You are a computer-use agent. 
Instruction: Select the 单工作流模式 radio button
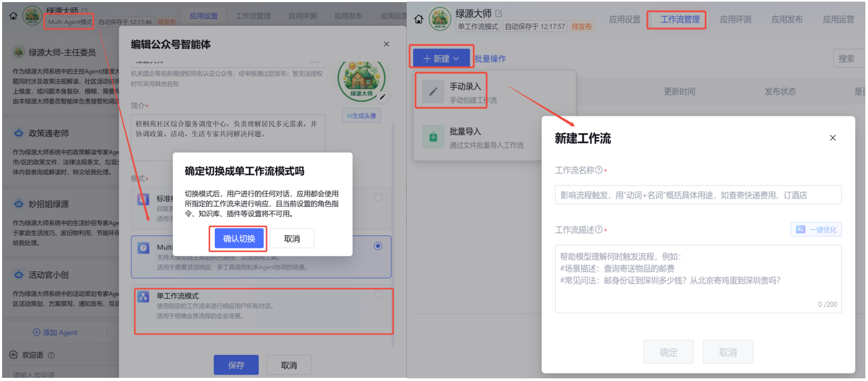click(x=378, y=295)
